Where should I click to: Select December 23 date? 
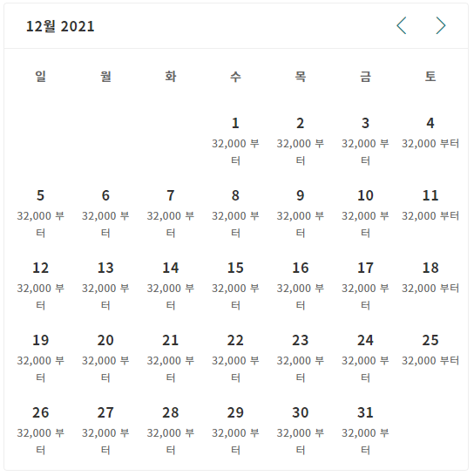pos(301,358)
